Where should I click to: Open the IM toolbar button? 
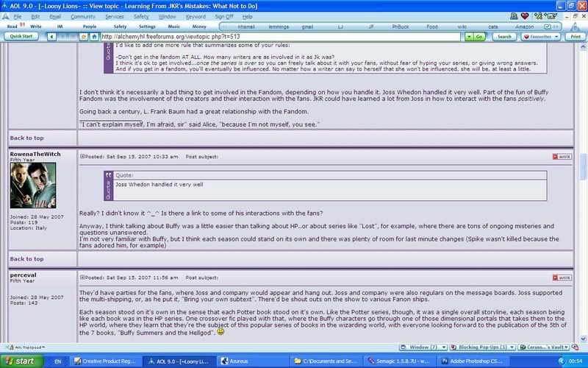click(x=62, y=25)
